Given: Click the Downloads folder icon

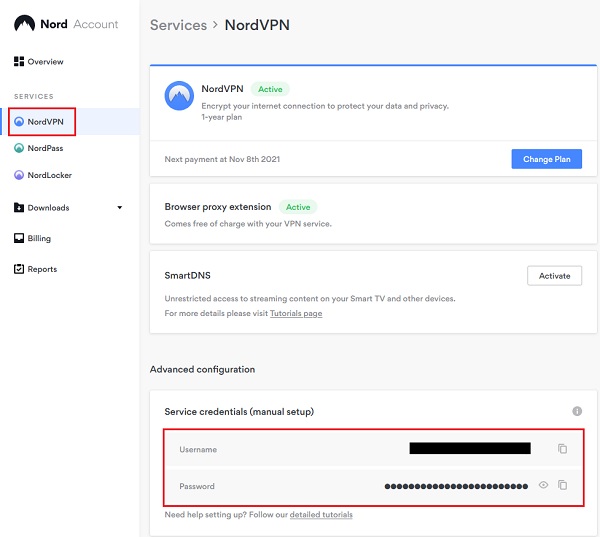Looking at the screenshot, I should click(x=19, y=207).
